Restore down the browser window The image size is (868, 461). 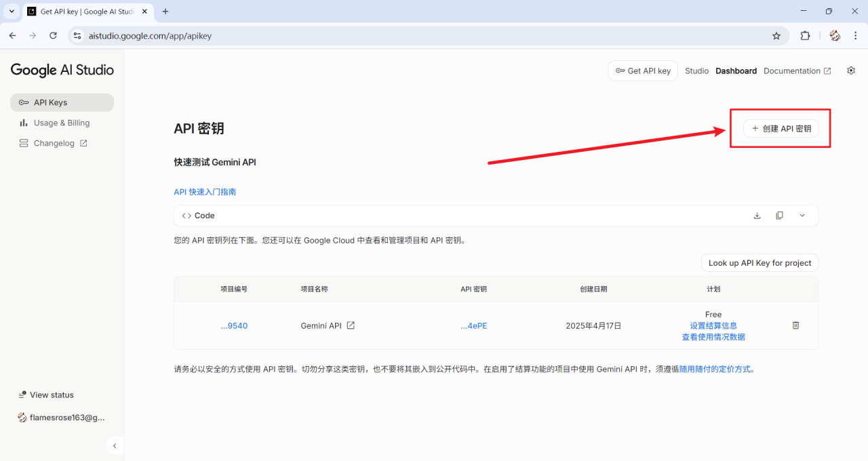pos(829,12)
